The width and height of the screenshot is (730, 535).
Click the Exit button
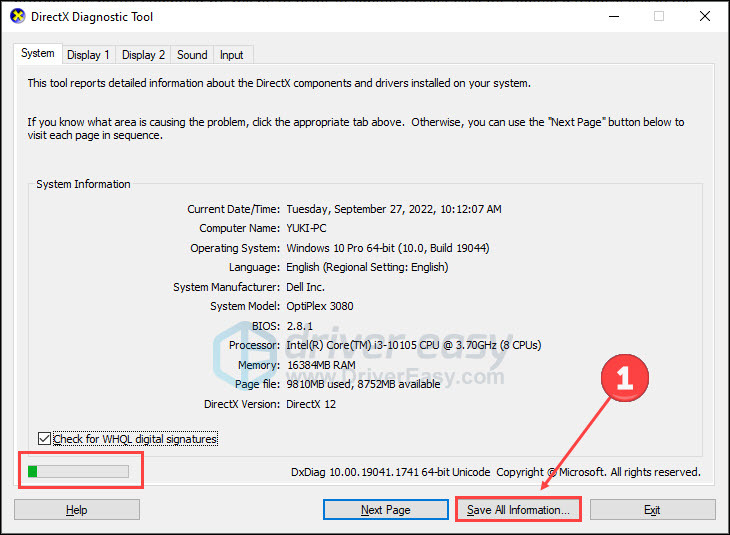pos(652,510)
